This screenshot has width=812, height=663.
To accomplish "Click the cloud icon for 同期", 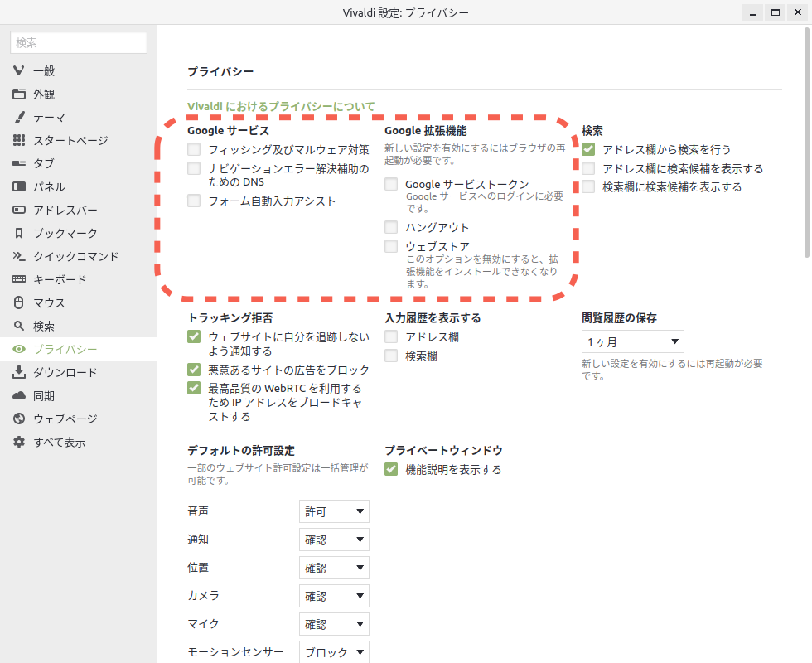I will coord(18,396).
